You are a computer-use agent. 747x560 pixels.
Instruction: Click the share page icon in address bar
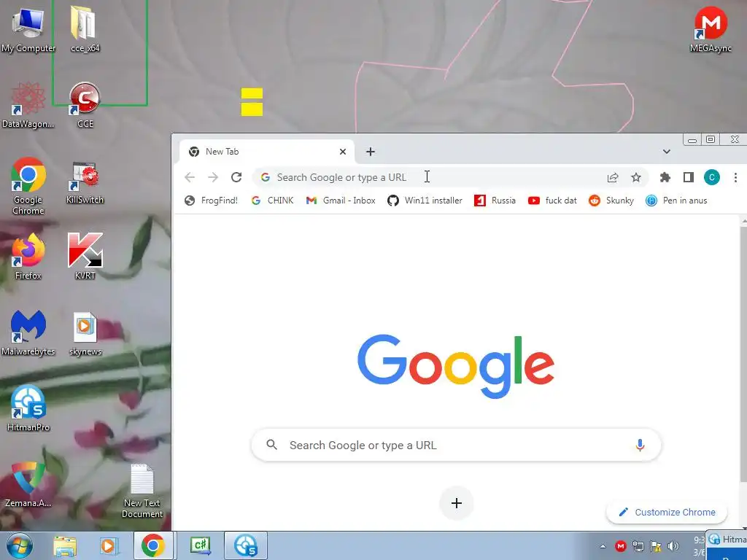(613, 177)
